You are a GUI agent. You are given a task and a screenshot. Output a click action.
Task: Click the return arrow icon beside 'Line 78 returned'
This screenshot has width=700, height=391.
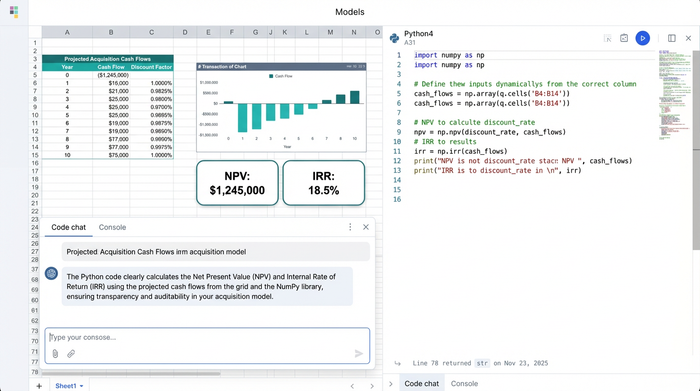[x=397, y=363]
